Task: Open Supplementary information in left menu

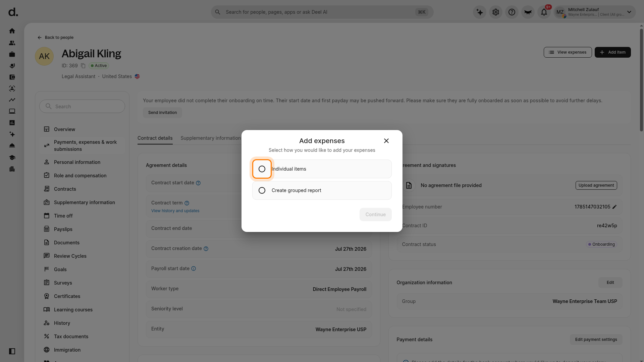Action: pos(82,202)
